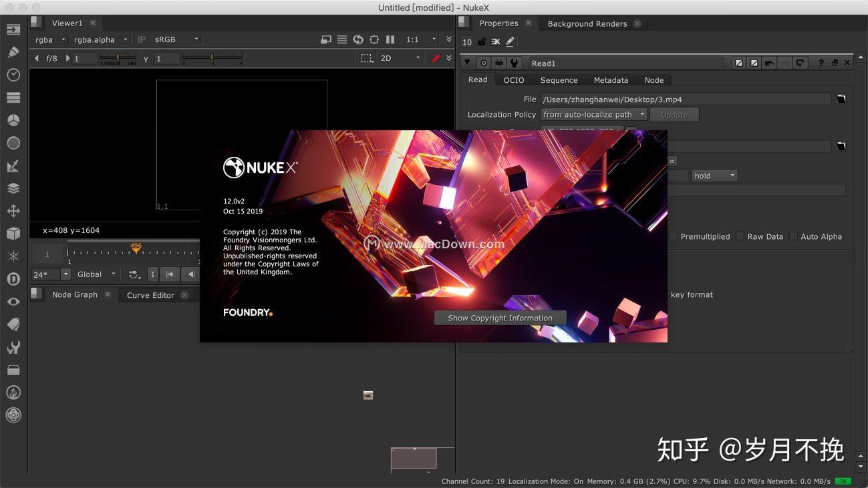Click the Read1 undo arrow icon

(770, 63)
